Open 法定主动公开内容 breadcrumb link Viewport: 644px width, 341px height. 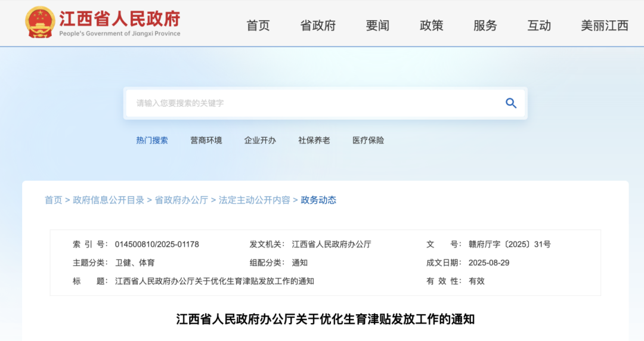254,200
